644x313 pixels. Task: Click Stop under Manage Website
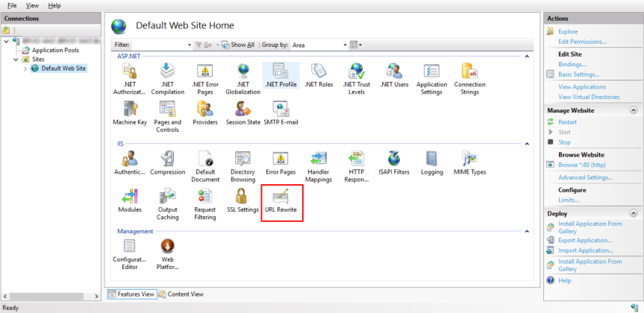[x=564, y=142]
